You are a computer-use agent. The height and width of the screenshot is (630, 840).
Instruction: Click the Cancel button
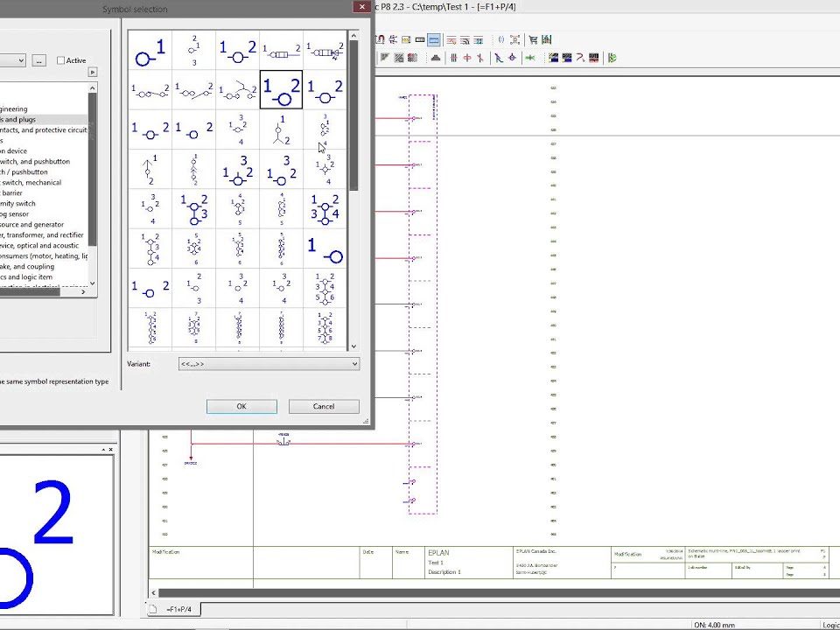click(x=324, y=406)
